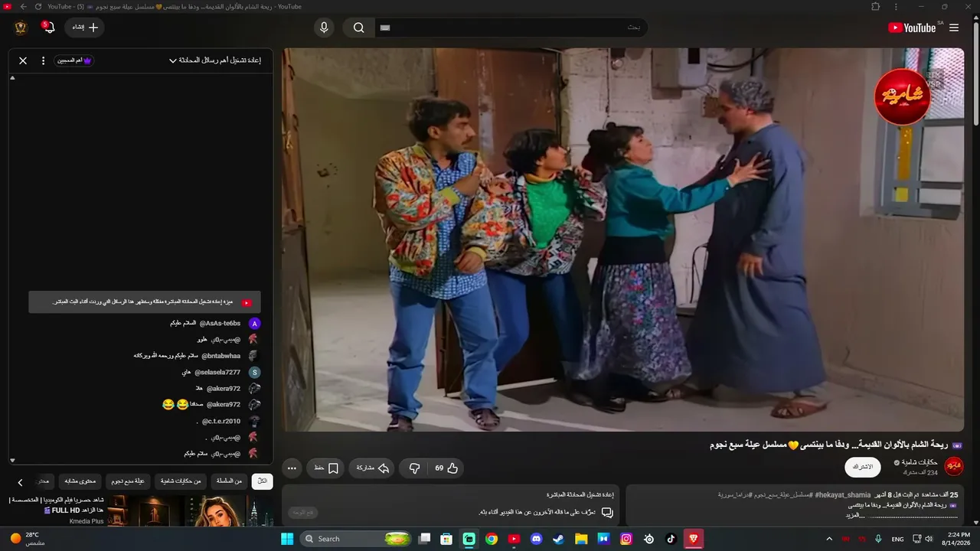Open the حكايات شامية channel name link

pyautogui.click(x=920, y=462)
